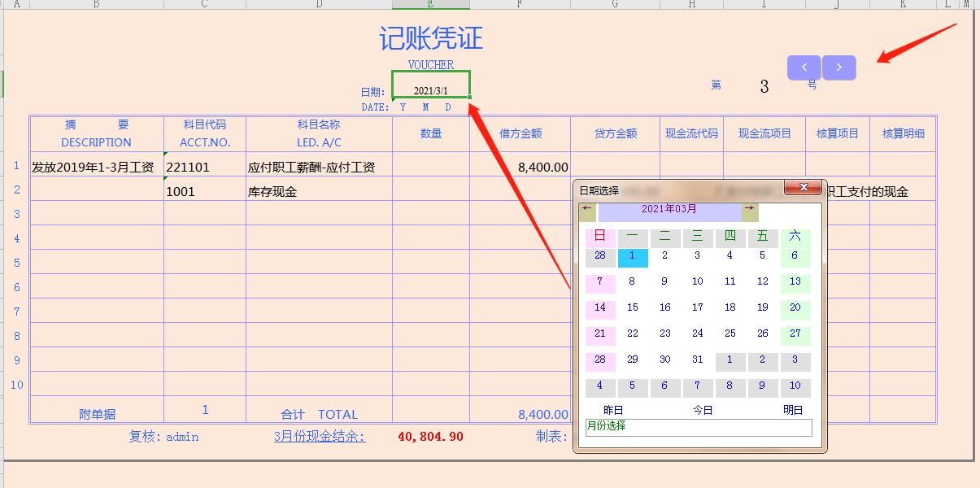Click the 明日 tomorrow button

791,410
